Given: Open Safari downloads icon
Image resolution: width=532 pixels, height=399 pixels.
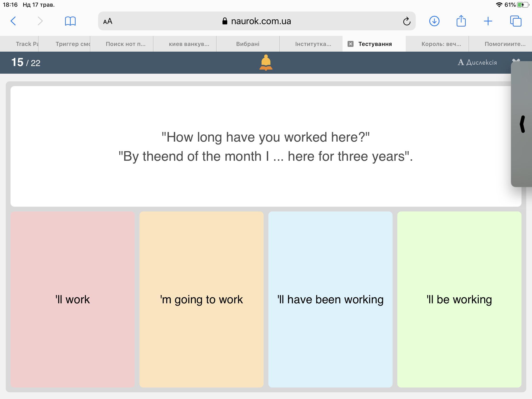Looking at the screenshot, I should point(434,21).
